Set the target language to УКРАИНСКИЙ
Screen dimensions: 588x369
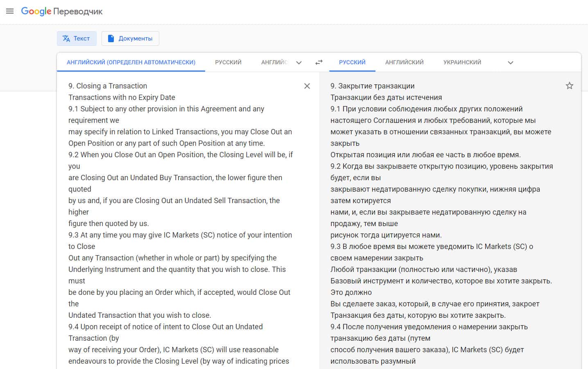pyautogui.click(x=462, y=62)
